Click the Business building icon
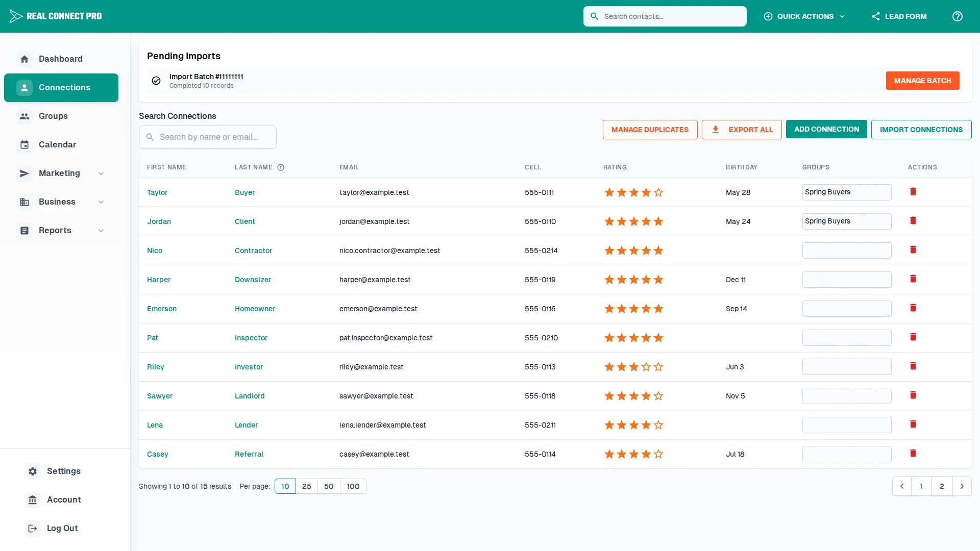 (x=24, y=202)
